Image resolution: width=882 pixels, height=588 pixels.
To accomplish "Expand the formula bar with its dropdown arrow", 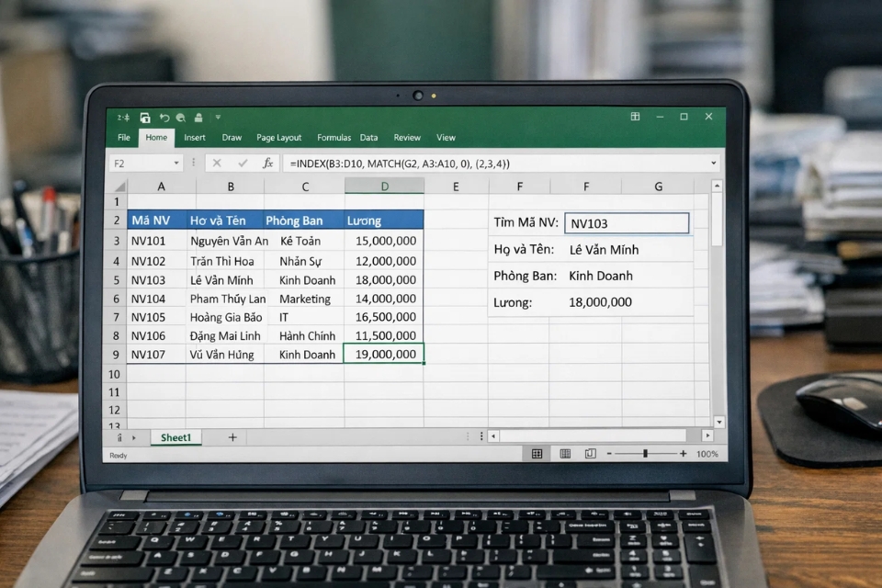I will (x=713, y=163).
